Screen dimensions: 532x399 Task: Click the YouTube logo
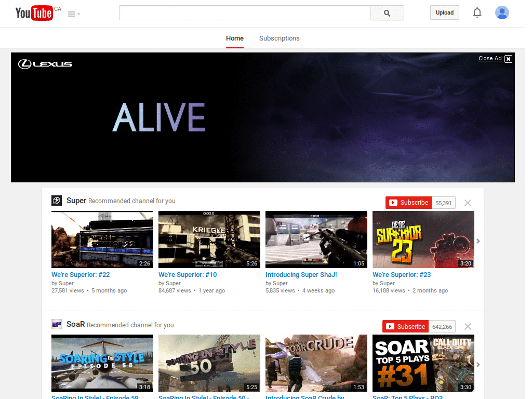[x=34, y=13]
